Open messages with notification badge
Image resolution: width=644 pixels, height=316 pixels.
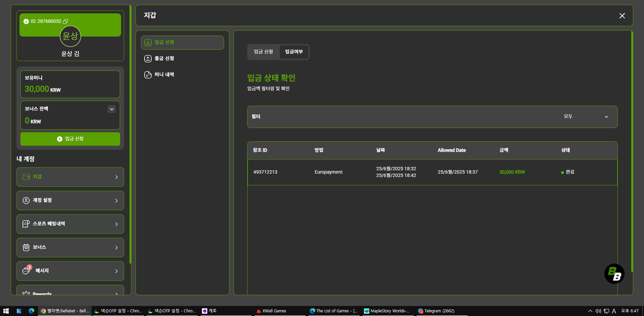pyautogui.click(x=70, y=271)
